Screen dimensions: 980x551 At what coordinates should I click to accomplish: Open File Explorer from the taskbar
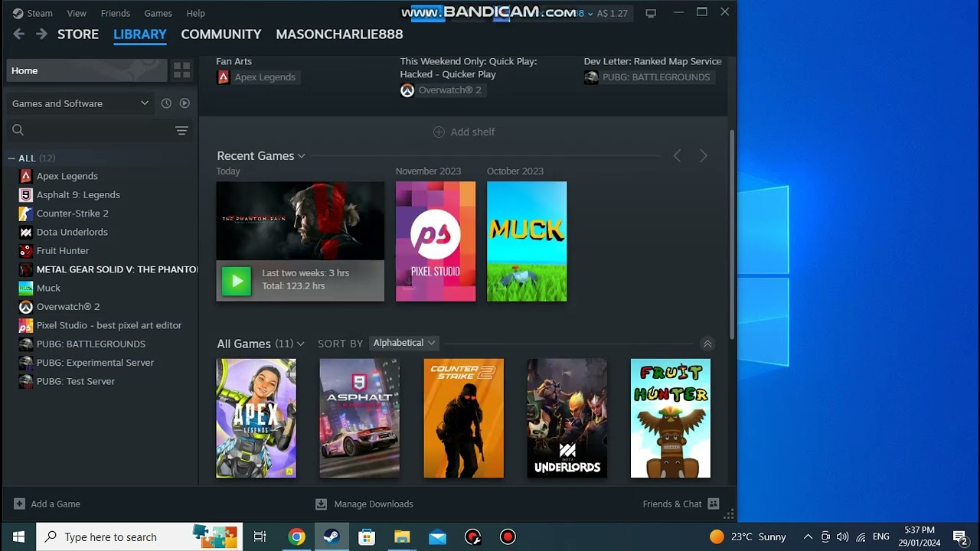point(402,536)
